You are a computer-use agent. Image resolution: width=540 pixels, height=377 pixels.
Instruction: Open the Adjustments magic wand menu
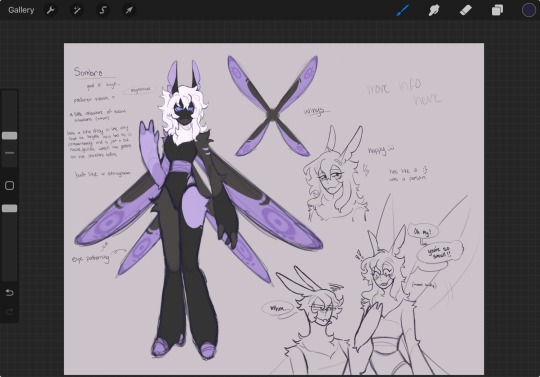pos(76,10)
